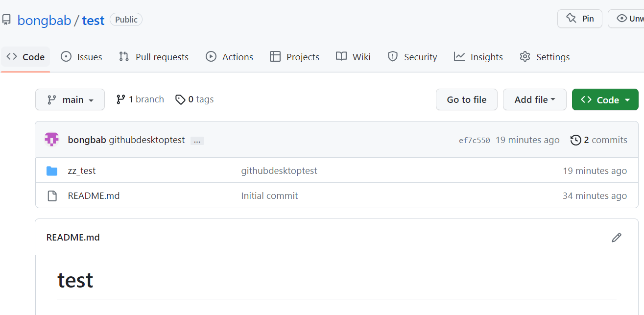
Task: Click README.md header in readme panel
Action: click(73, 237)
